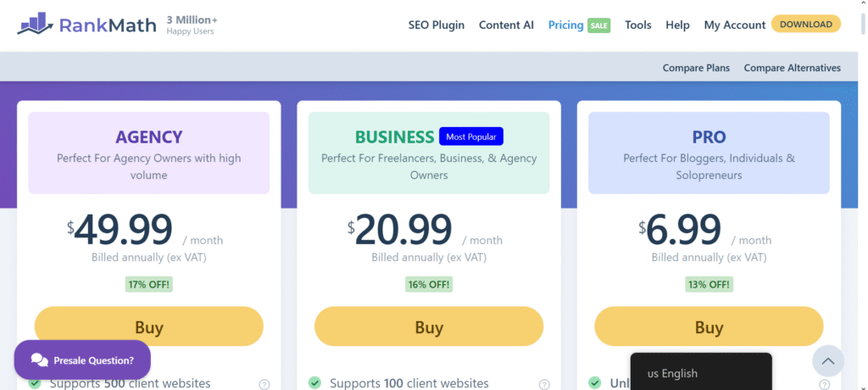The image size is (868, 390).
Task: Click help icon in the Pro plan feature row
Action: tap(824, 384)
